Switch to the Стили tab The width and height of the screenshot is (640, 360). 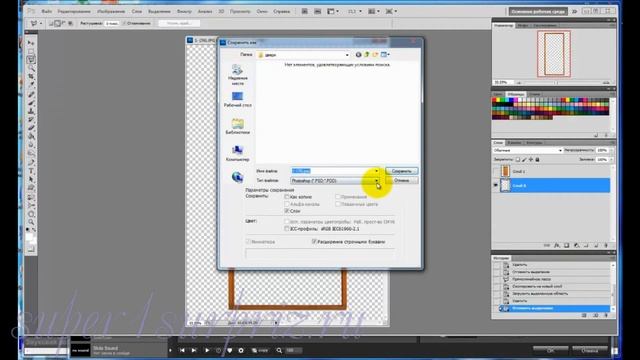coord(534,94)
